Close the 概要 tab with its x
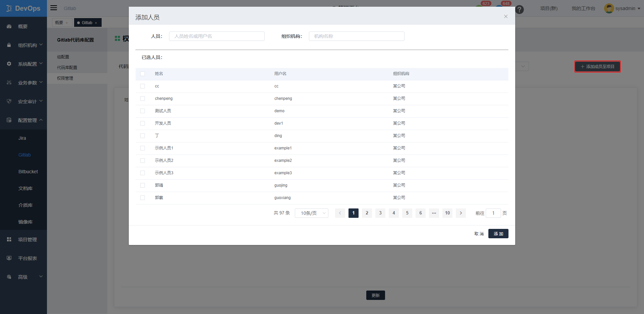This screenshot has height=314, width=644. (67, 23)
